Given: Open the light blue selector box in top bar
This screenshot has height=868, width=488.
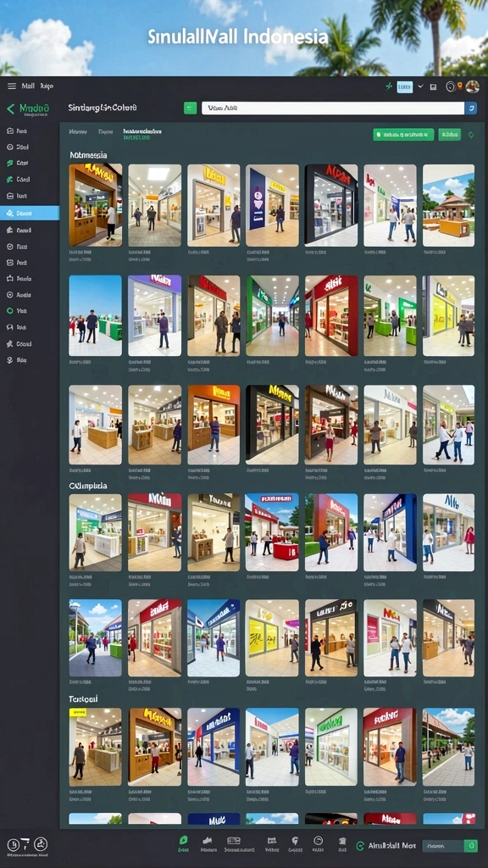Looking at the screenshot, I should point(405,86).
